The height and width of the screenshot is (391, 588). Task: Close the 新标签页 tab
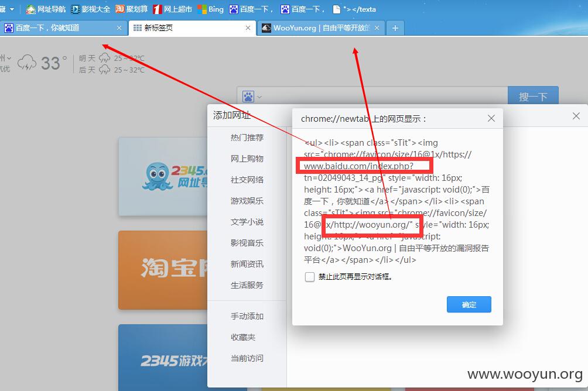248,28
